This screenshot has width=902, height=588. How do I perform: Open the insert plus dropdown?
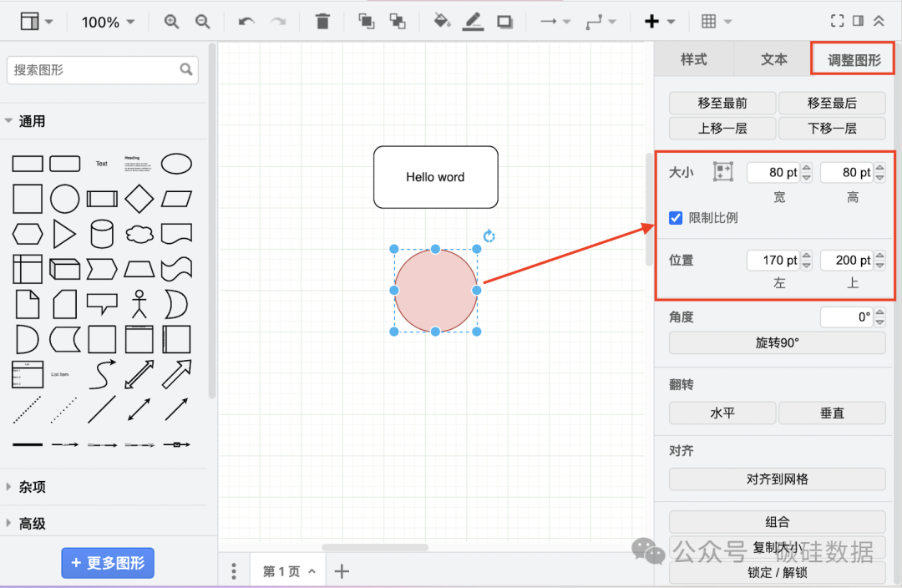point(660,22)
